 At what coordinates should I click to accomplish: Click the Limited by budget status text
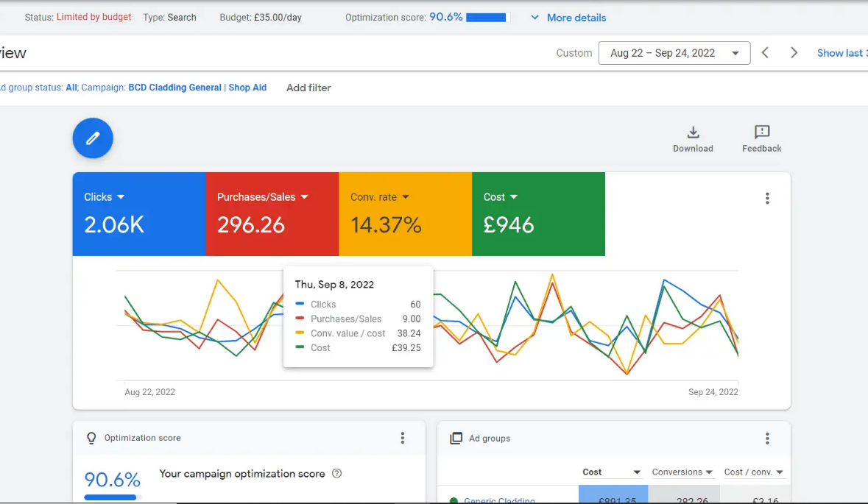(93, 17)
